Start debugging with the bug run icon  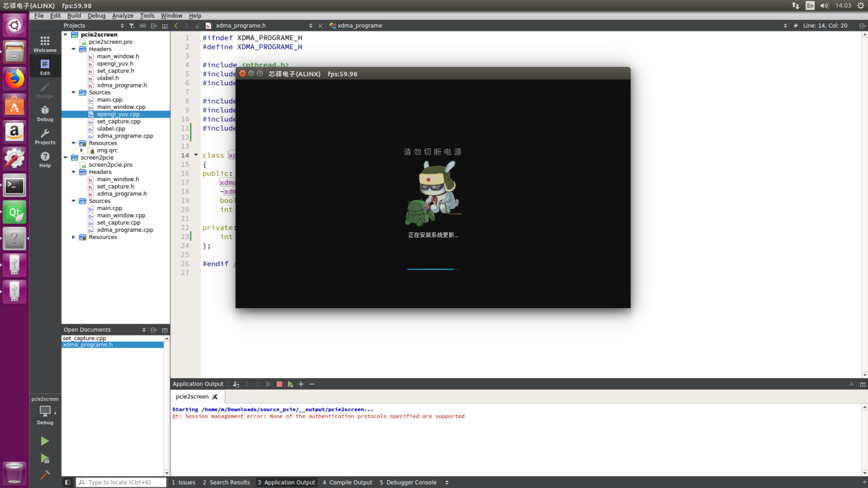tap(45, 458)
